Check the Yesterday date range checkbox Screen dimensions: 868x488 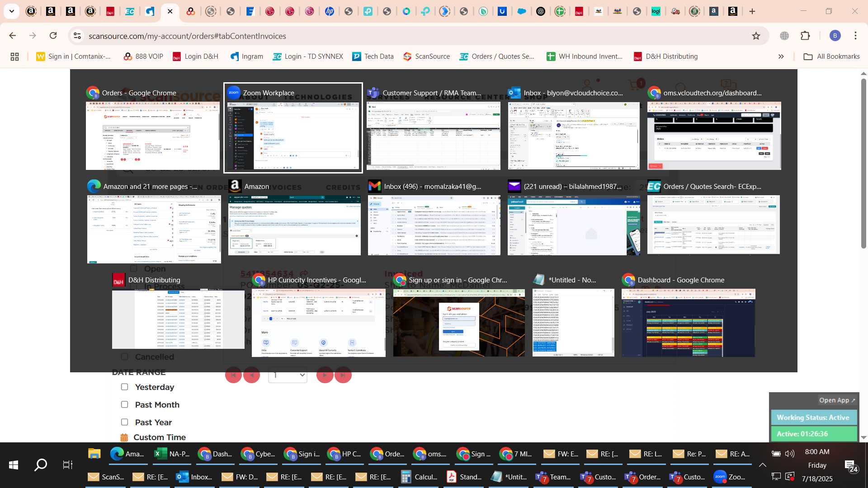pyautogui.click(x=124, y=387)
